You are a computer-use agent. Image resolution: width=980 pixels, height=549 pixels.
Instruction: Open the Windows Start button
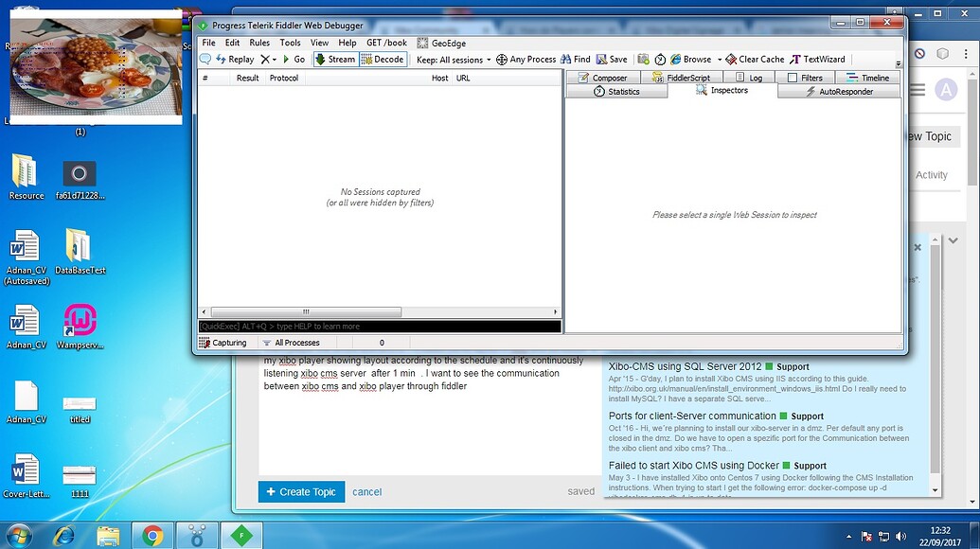(x=18, y=535)
